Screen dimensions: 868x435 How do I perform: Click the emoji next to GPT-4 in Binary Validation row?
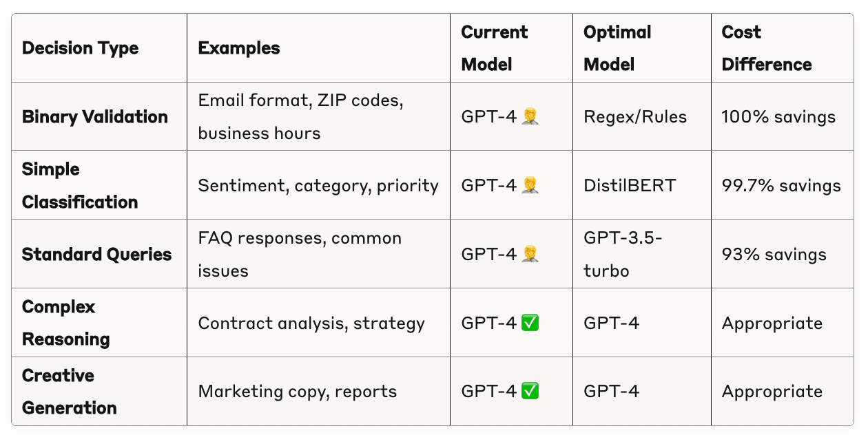pyautogui.click(x=530, y=116)
